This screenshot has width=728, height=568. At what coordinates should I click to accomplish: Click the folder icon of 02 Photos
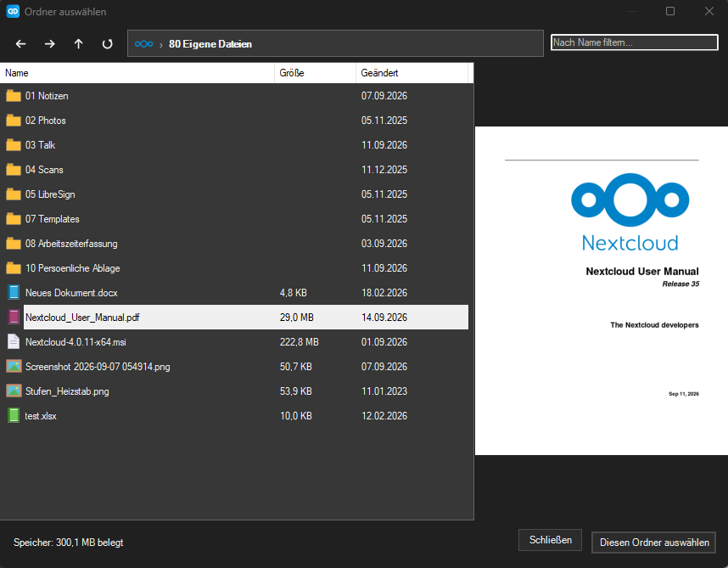pyautogui.click(x=14, y=121)
